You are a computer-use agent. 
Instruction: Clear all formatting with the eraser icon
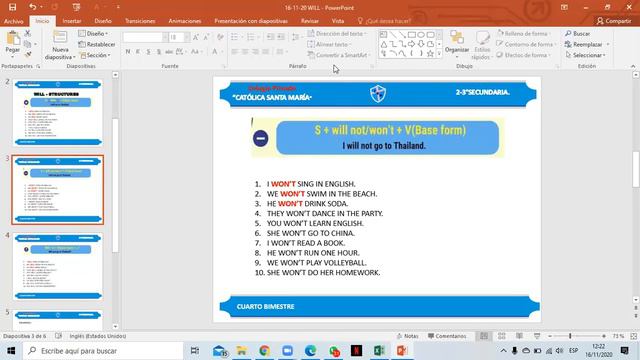pyautogui.click(x=220, y=37)
